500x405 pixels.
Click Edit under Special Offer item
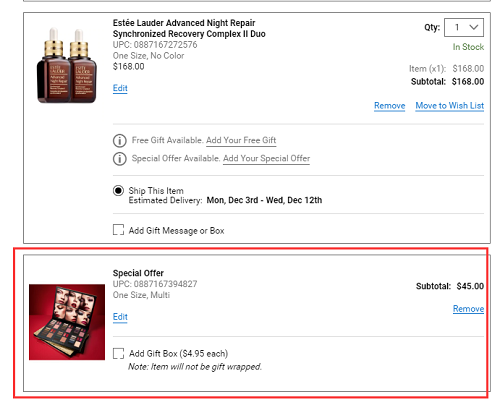[x=120, y=317]
